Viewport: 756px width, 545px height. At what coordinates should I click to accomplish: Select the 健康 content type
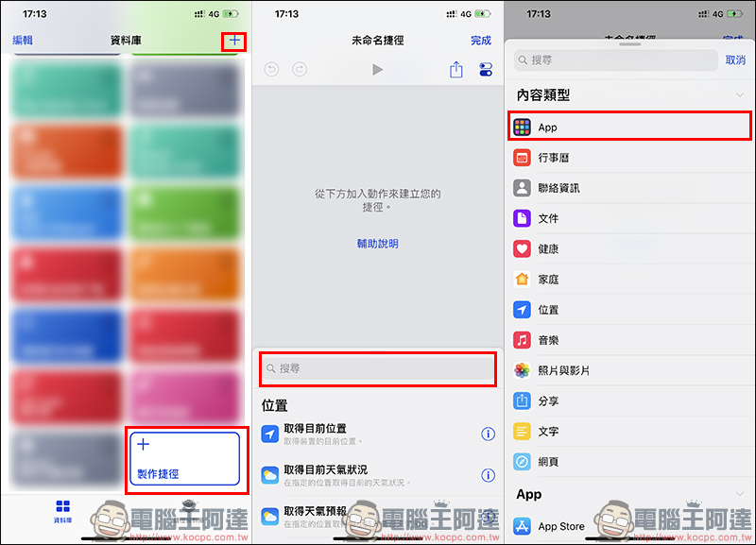629,248
